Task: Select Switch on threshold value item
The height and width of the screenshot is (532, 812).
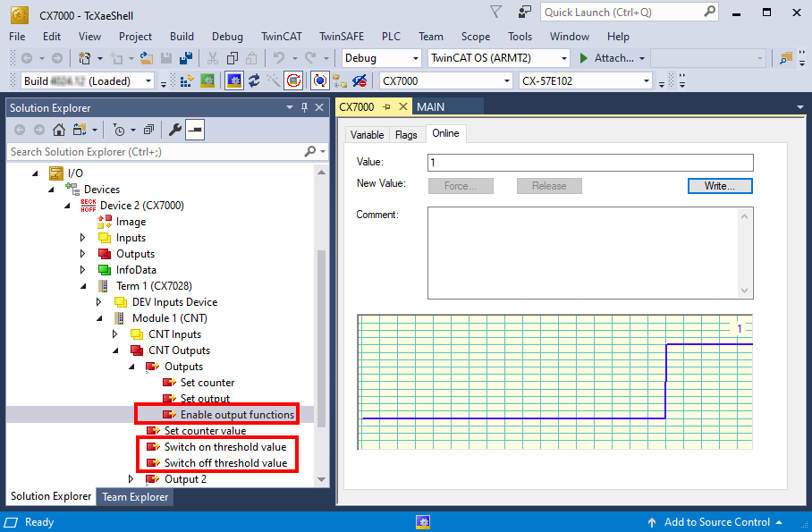Action: (x=224, y=446)
